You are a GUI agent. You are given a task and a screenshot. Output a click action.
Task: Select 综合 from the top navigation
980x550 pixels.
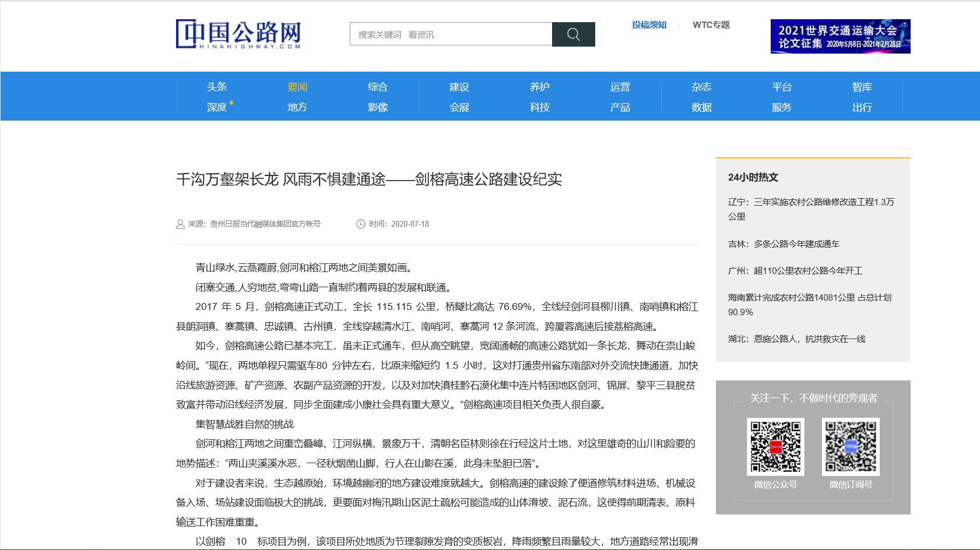pyautogui.click(x=378, y=86)
